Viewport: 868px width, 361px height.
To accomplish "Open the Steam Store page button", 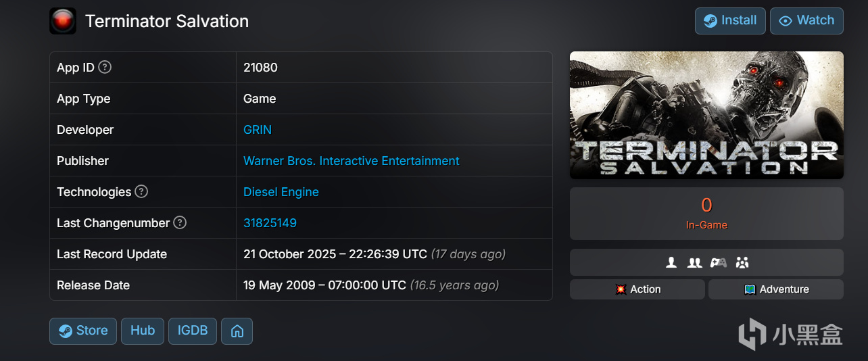I will [x=83, y=331].
